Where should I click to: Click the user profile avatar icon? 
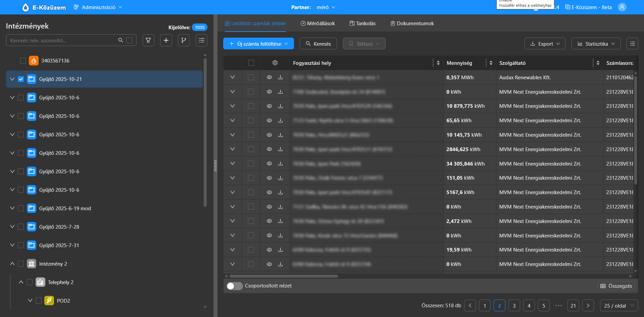(x=622, y=7)
